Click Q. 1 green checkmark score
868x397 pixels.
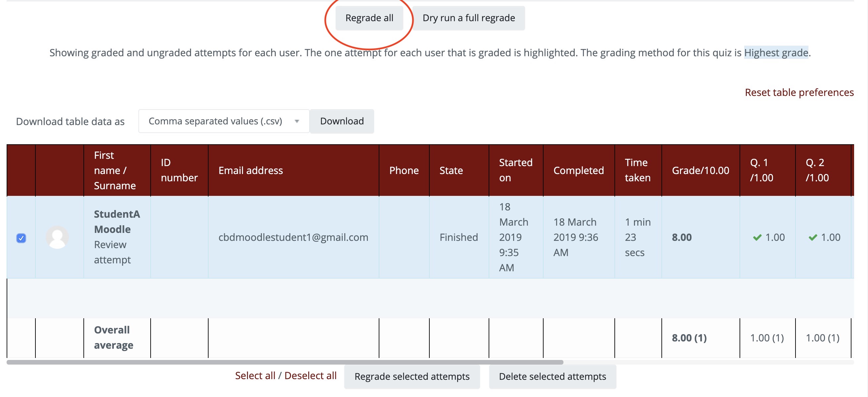point(769,238)
